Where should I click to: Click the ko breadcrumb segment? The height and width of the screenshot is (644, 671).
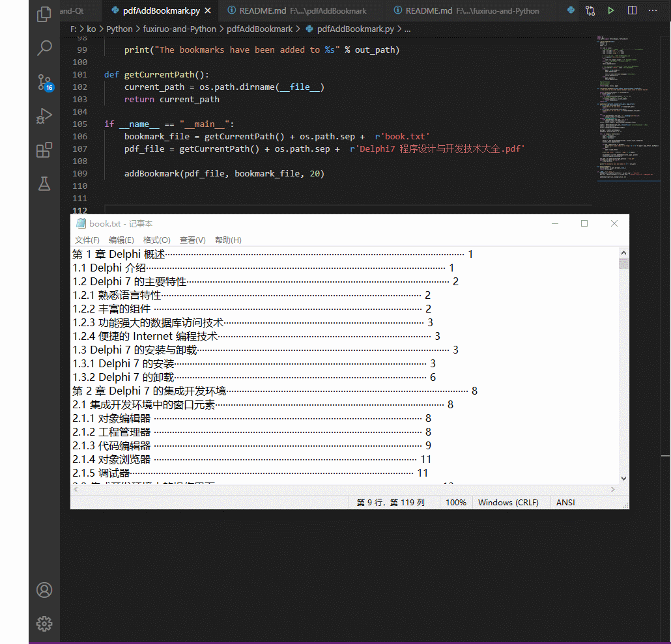91,29
